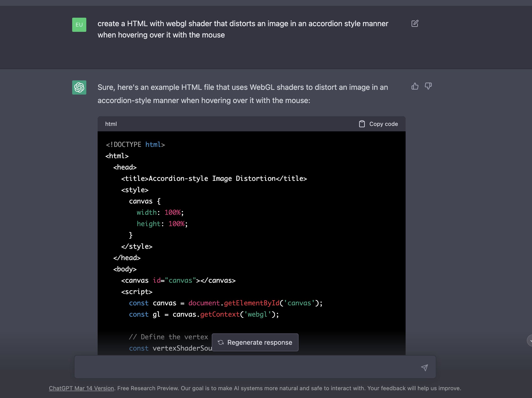Rate the response with the thumbs up icon
The width and height of the screenshot is (532, 398).
(415, 86)
